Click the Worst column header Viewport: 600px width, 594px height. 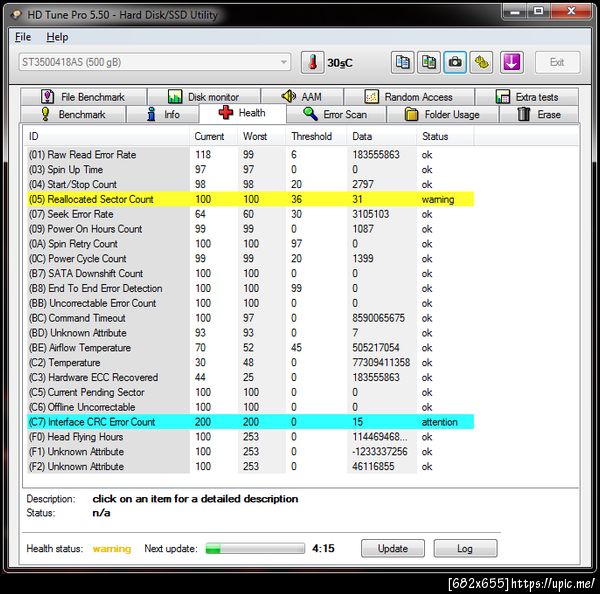(x=262, y=136)
